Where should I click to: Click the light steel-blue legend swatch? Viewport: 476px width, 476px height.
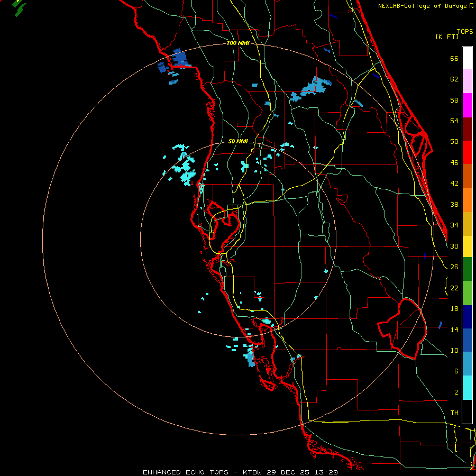point(467,364)
